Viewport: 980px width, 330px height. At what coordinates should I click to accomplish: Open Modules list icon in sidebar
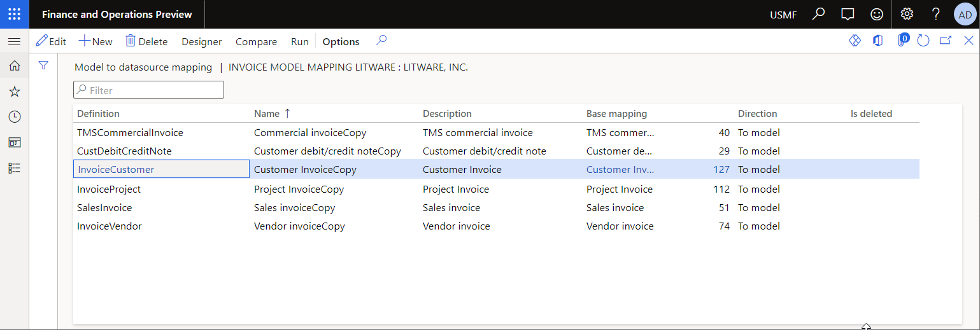(14, 168)
